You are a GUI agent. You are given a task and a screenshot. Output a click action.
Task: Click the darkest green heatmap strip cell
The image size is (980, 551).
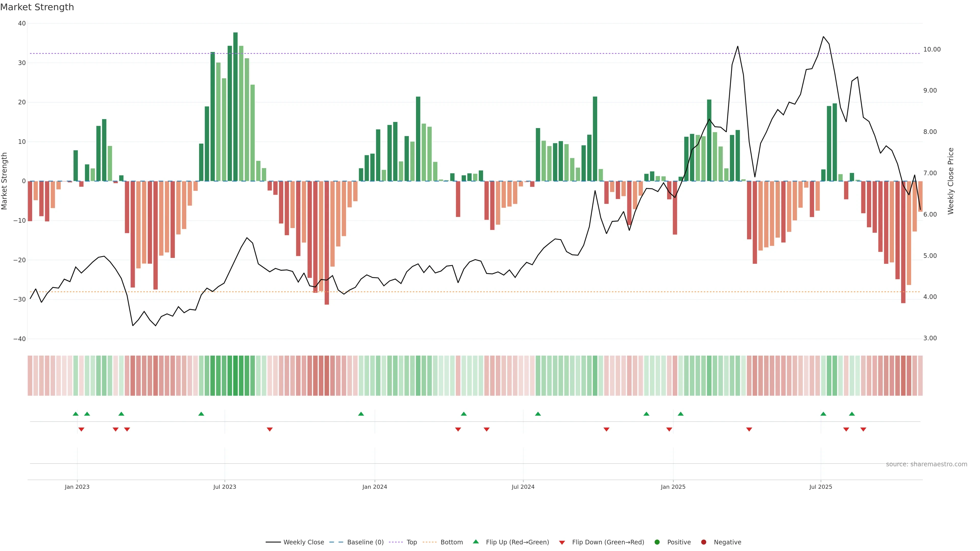(x=236, y=375)
